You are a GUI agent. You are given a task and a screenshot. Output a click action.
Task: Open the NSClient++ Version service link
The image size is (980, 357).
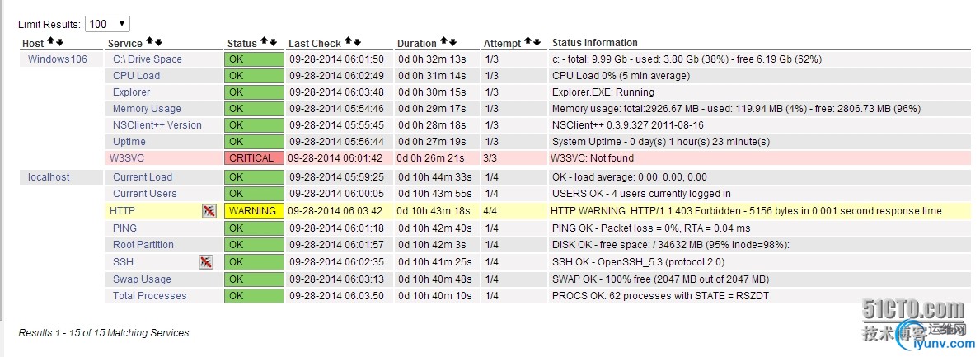click(x=157, y=125)
